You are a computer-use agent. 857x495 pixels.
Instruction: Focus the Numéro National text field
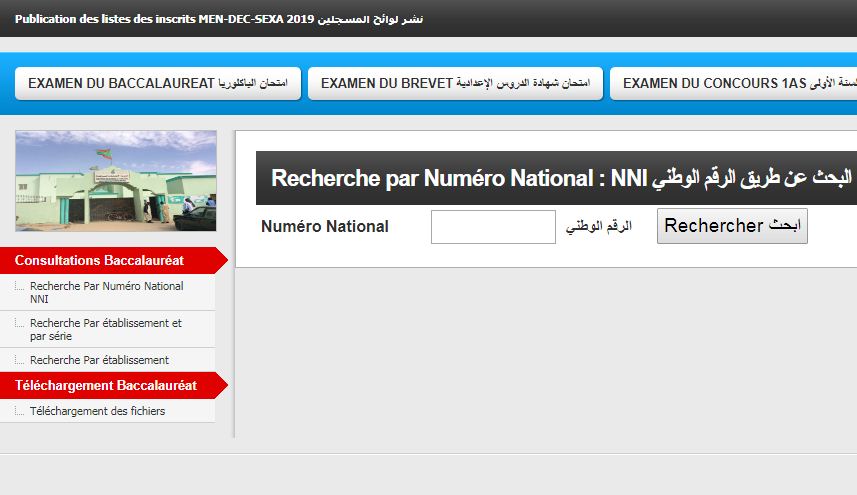click(x=492, y=227)
